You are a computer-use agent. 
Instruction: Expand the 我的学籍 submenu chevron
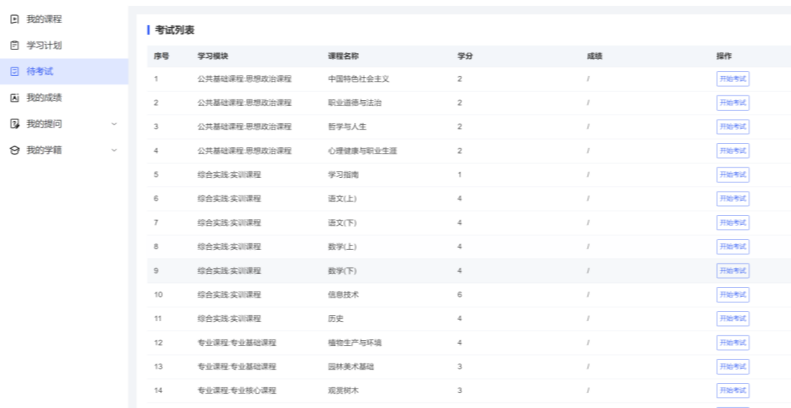pyautogui.click(x=114, y=150)
